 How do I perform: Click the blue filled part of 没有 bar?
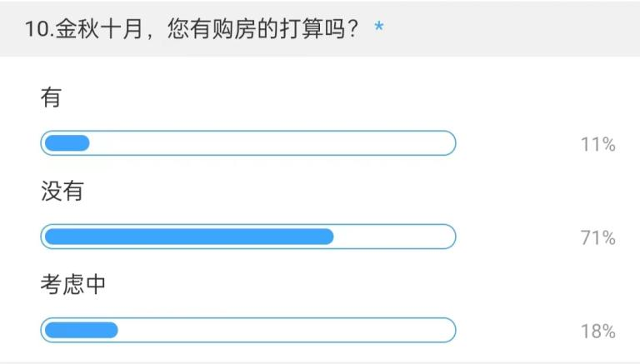point(188,237)
